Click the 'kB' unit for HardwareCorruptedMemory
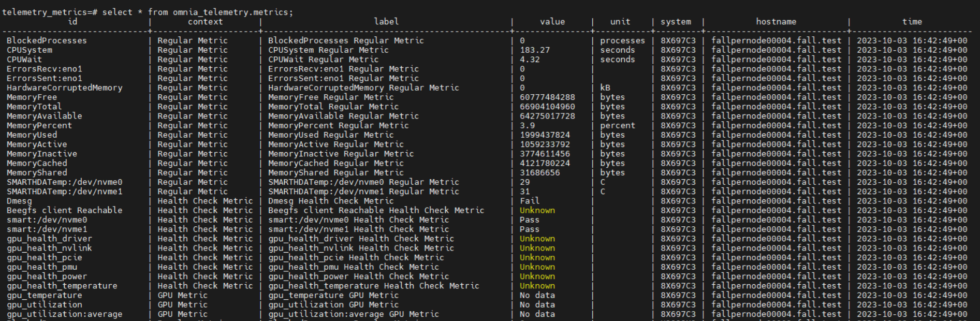 [x=605, y=87]
